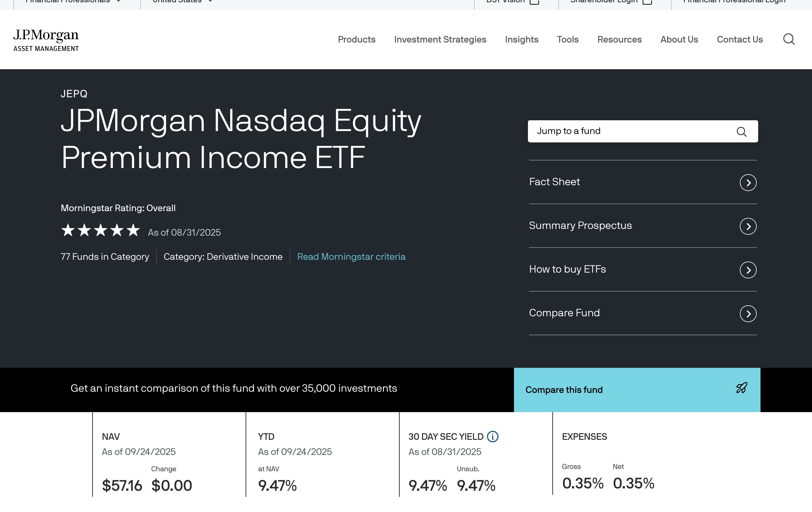Click the search icon inside Jump to a fund
Screen dimensions: 812x512
coord(742,132)
